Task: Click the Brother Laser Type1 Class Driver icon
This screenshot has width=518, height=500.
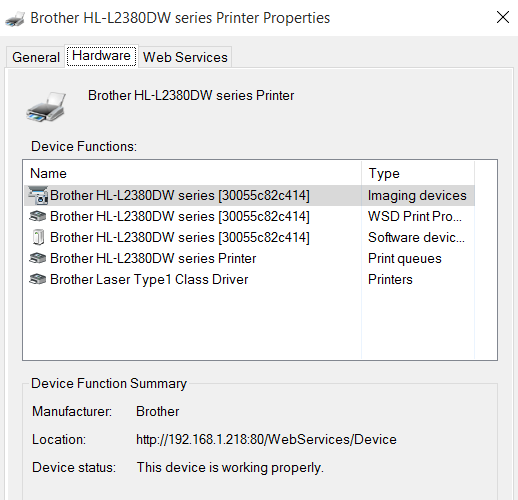Action: [38, 279]
